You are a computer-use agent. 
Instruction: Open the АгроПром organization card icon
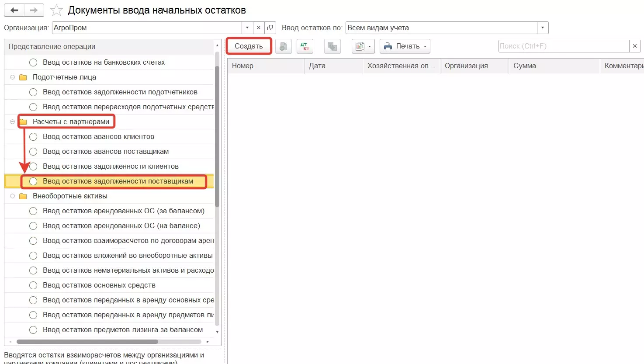pyautogui.click(x=270, y=28)
